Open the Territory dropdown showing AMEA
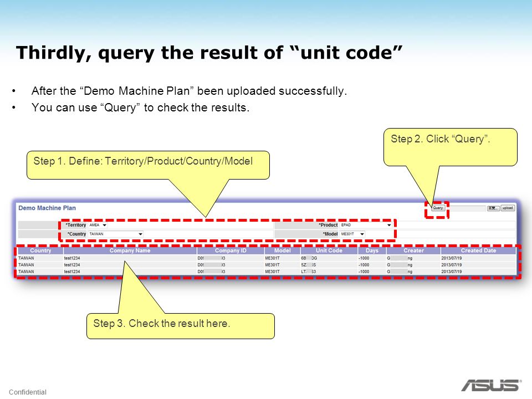Viewport: 532px width, 399px height. 98,225
